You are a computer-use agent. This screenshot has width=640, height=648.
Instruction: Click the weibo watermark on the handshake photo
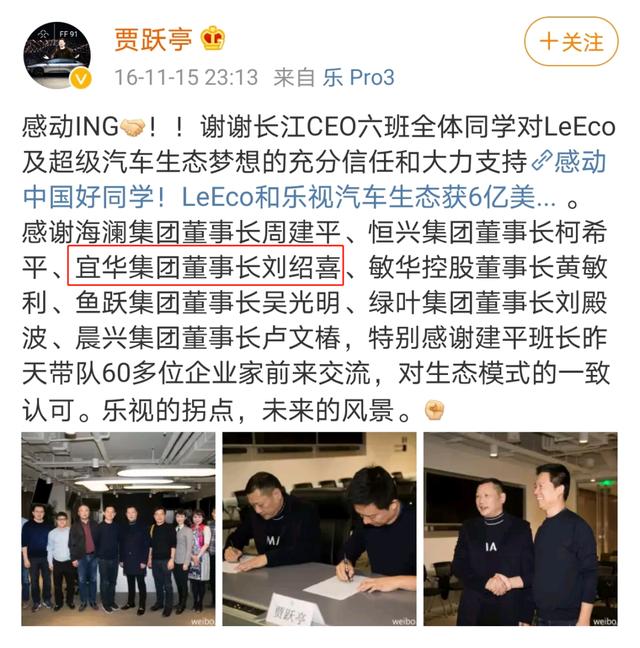pyautogui.click(x=604, y=621)
